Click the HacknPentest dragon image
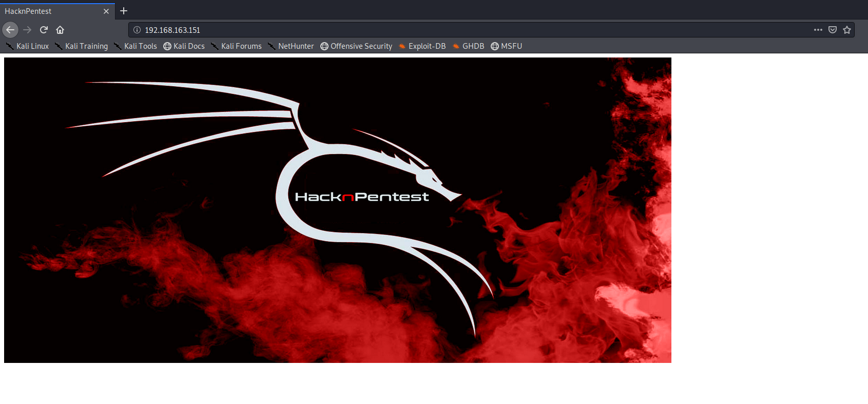The width and height of the screenshot is (868, 404). [x=338, y=210]
